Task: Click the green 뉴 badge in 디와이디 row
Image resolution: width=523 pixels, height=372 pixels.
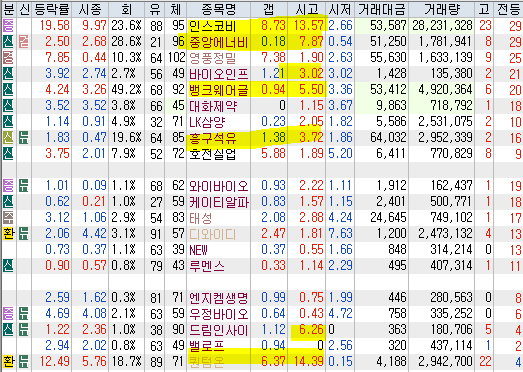Action: (x=23, y=233)
